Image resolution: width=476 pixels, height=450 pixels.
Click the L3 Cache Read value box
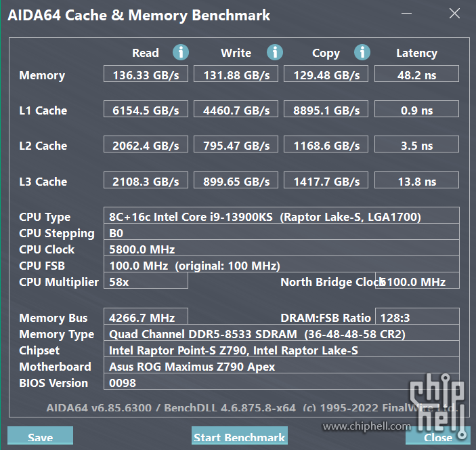146,180
